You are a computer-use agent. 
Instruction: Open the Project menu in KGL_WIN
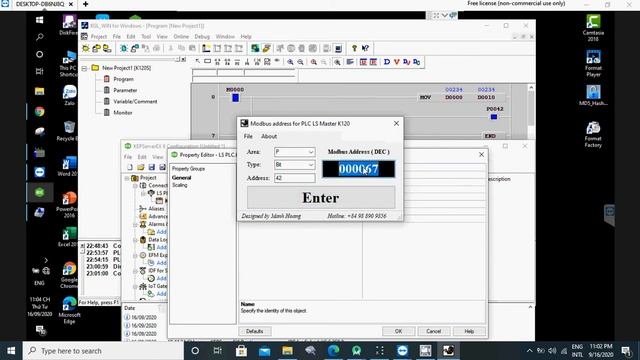[98, 36]
